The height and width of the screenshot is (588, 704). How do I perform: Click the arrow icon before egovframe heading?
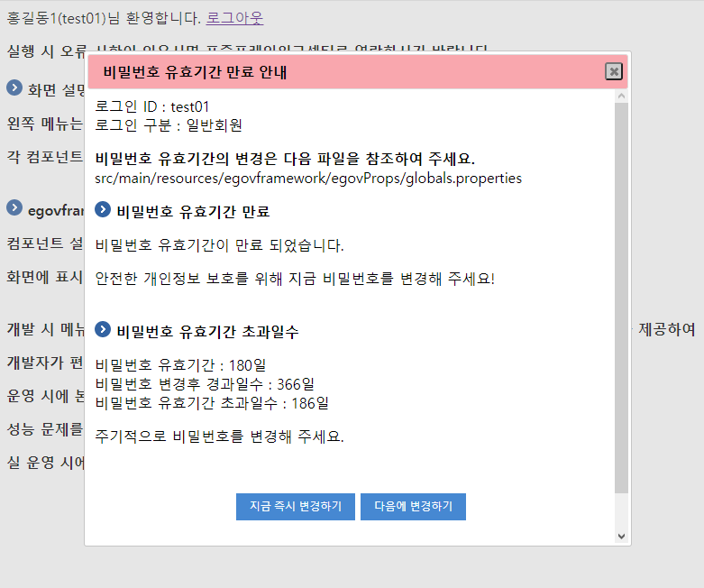(14, 208)
